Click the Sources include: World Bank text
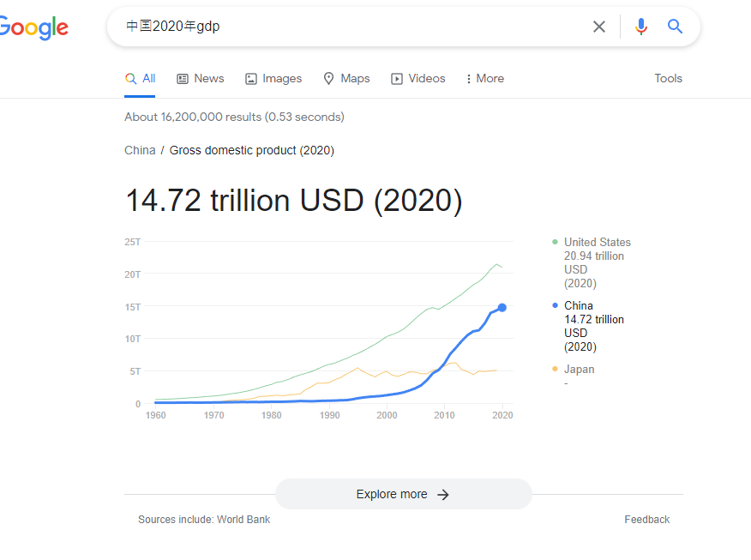 [204, 520]
